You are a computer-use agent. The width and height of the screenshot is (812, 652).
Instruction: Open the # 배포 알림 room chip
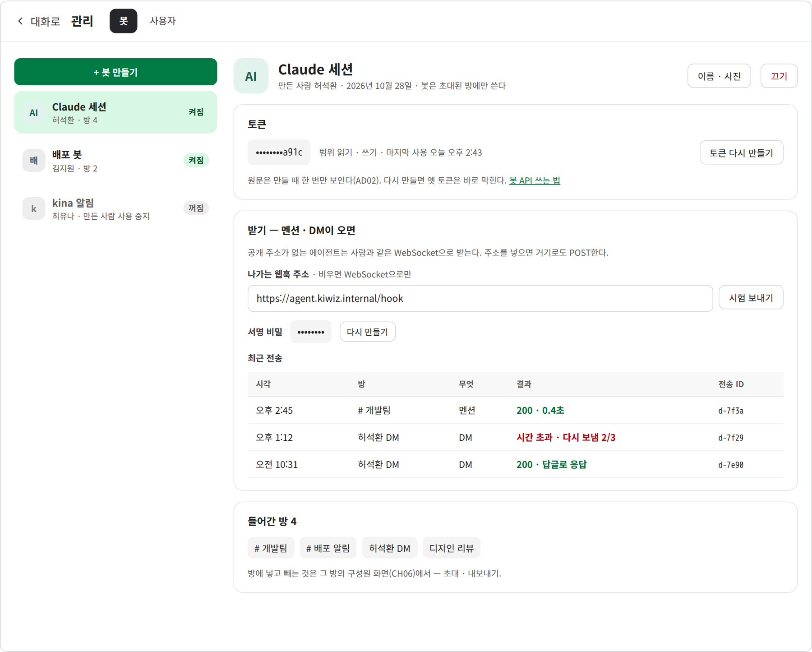[328, 548]
